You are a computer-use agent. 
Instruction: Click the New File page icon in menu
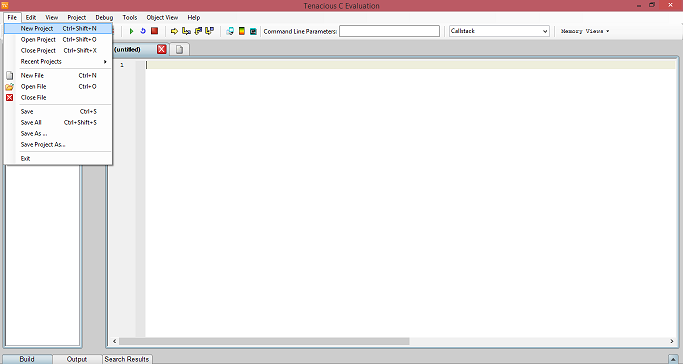coord(10,75)
